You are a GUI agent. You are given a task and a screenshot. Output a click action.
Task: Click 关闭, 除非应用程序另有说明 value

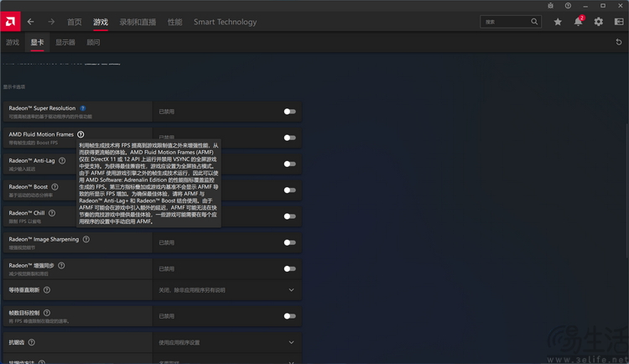(x=192, y=289)
